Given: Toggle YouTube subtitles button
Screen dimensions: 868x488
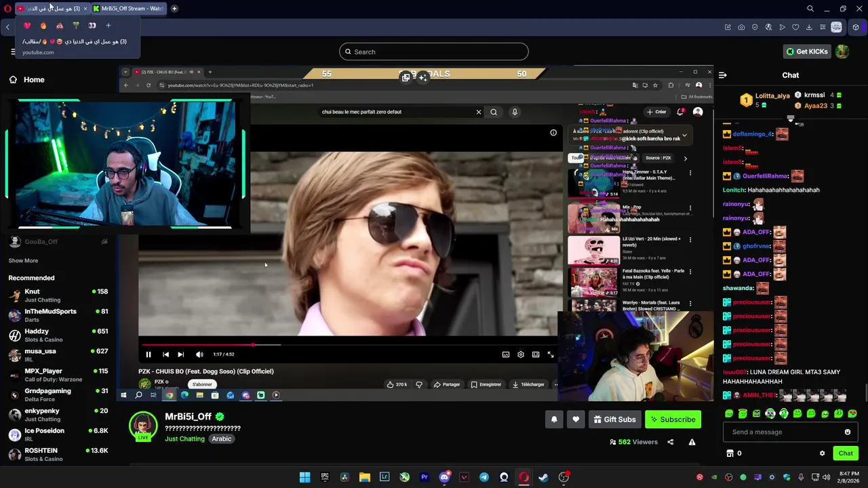Looking at the screenshot, I should tap(506, 354).
